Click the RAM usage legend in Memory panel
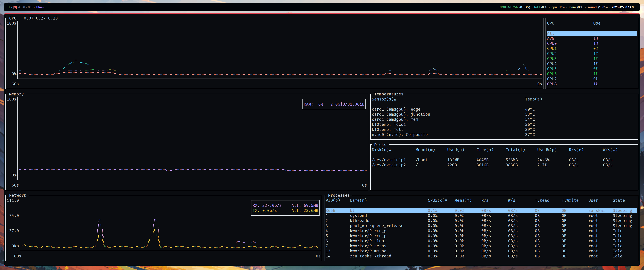 334,104
